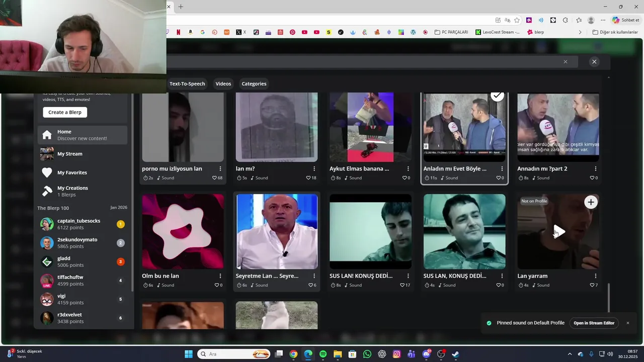Click Open in Stream Editor button
644x362 pixels.
coord(594,323)
